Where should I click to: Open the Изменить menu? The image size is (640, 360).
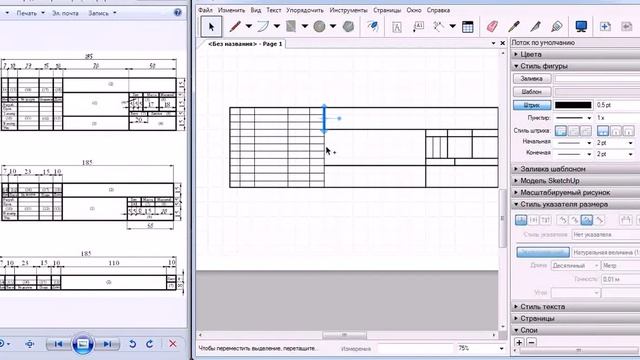tap(231, 10)
